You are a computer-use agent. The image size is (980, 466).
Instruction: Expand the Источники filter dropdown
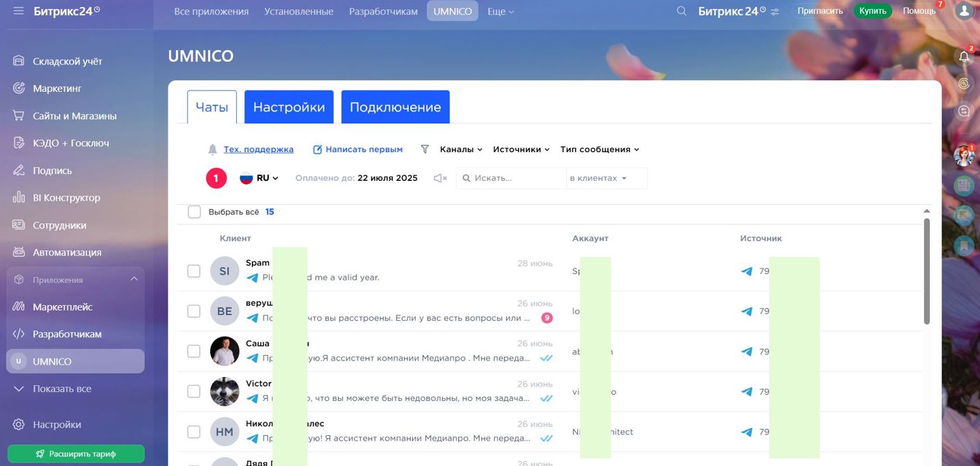[521, 149]
